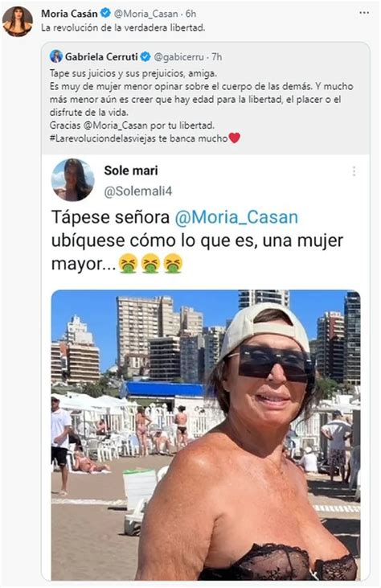This screenshot has width=381, height=588.
Task: Open the #Larevoluciondelasviejas hashtag
Action: [103, 138]
